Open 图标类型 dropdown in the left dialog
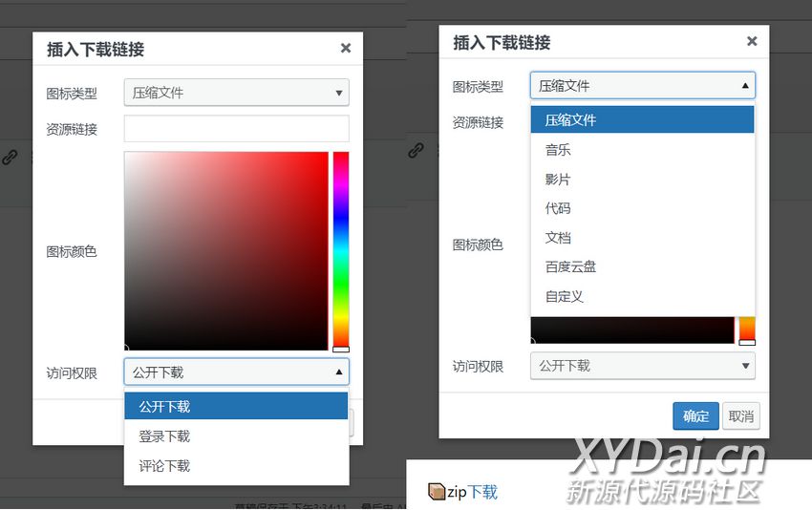812x510 pixels. (236, 93)
